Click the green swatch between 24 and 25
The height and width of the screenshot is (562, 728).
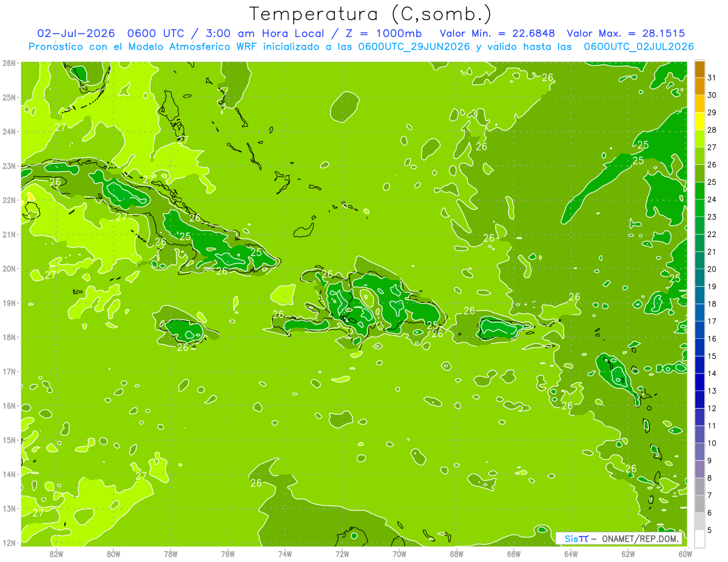(x=699, y=191)
